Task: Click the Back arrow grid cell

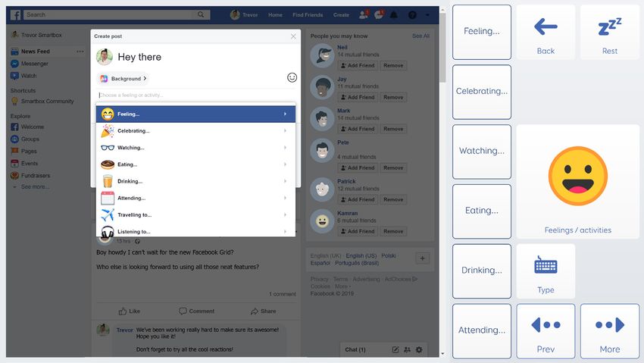Action: pos(546,33)
